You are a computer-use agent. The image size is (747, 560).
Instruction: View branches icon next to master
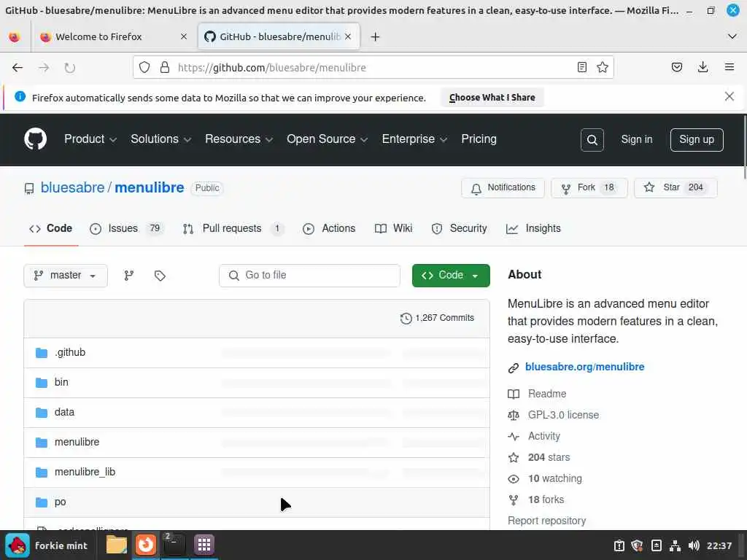(x=128, y=275)
